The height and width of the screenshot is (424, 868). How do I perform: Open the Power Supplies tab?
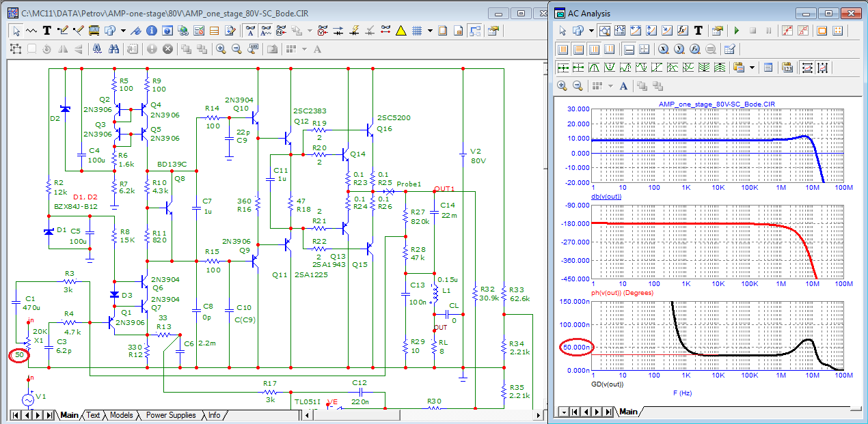[171, 415]
